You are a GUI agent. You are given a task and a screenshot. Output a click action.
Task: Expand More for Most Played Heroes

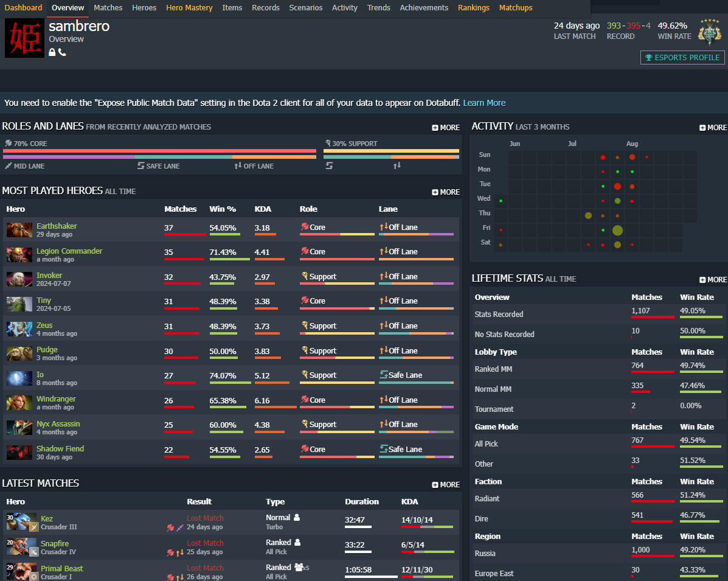tap(446, 192)
